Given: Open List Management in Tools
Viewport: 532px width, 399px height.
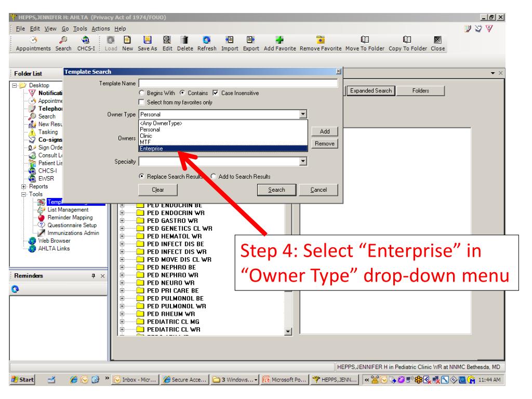Looking at the screenshot, I should tap(68, 210).
